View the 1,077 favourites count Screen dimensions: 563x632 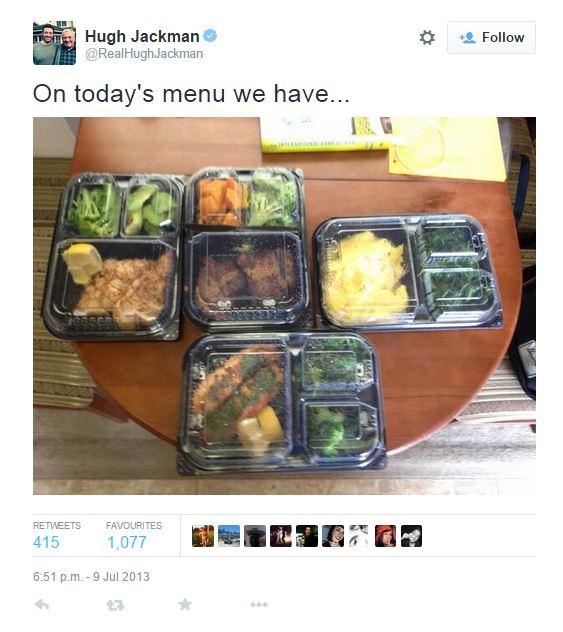coord(127,542)
